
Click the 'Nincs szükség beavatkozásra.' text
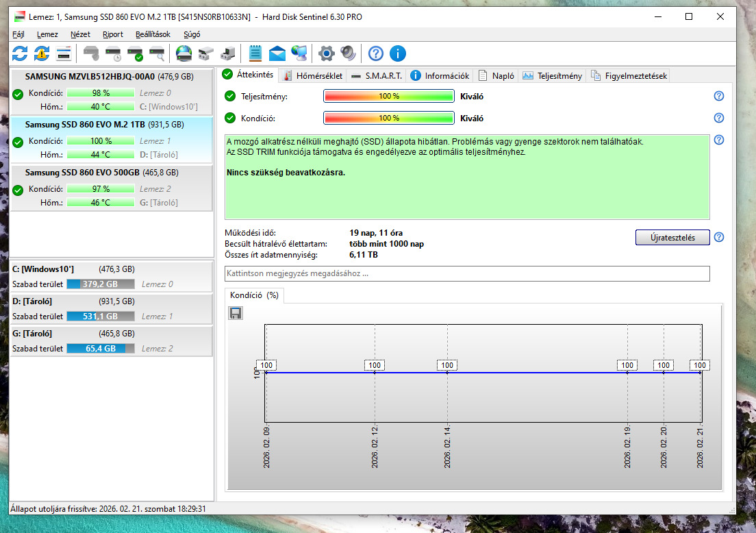286,172
